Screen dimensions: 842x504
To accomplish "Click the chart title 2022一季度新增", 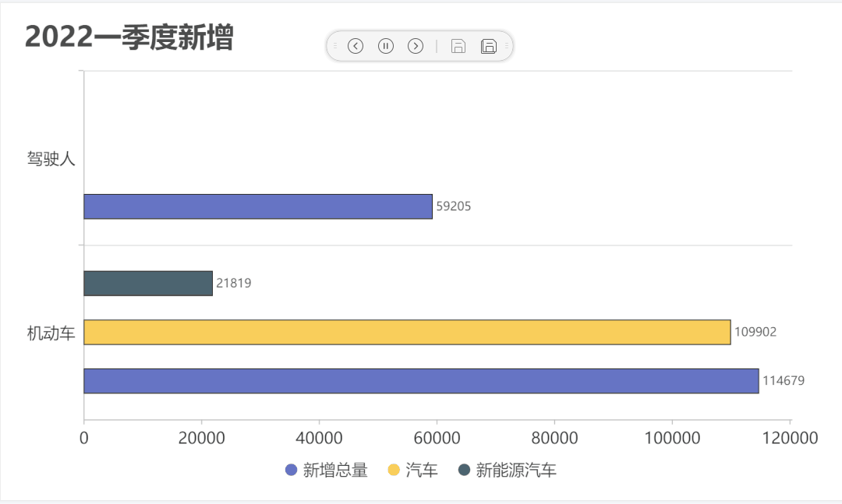I will tap(129, 37).
